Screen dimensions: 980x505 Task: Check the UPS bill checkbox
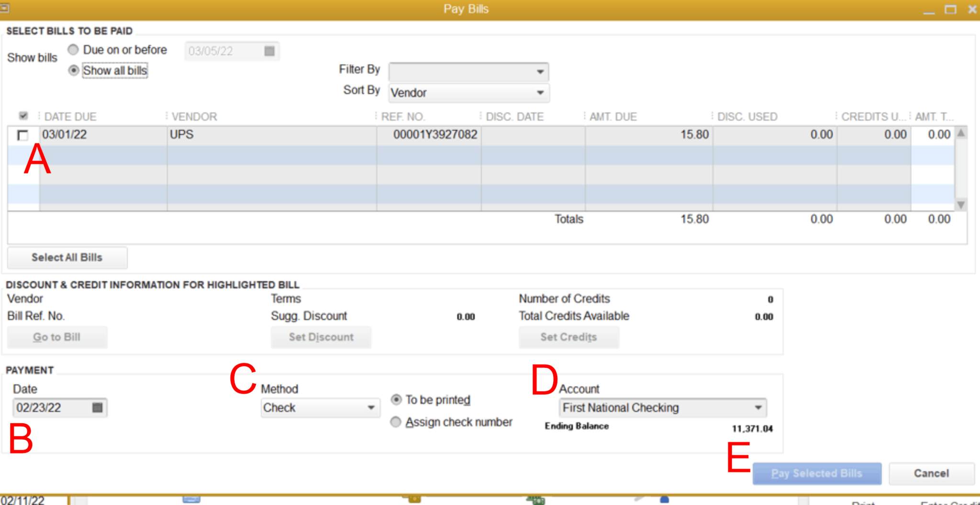(x=22, y=135)
